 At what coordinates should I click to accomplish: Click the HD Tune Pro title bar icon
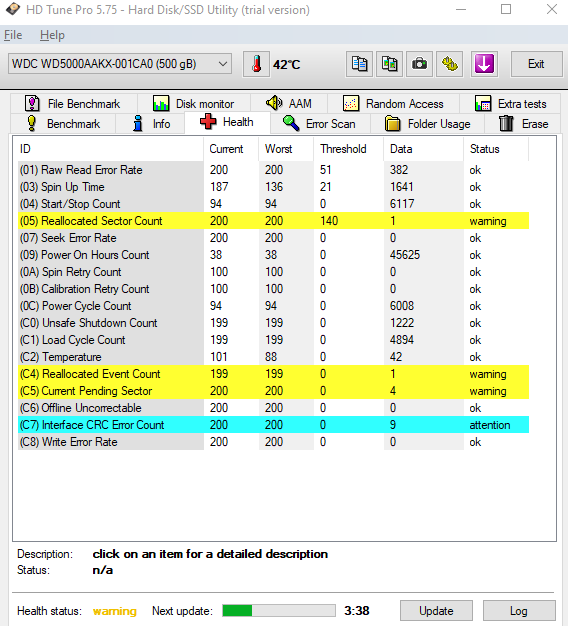click(x=13, y=9)
